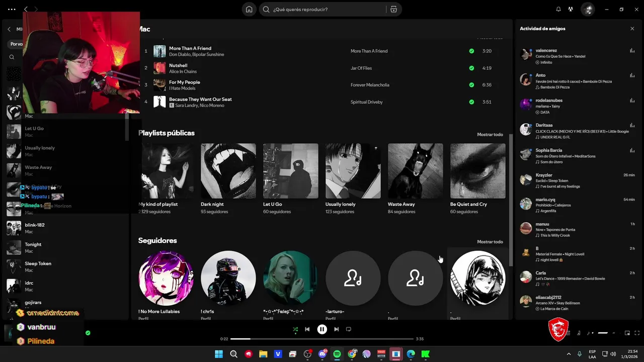Click the playing bars icon beside Anto
Image resolution: width=644 pixels, height=362 pixels.
(x=632, y=75)
